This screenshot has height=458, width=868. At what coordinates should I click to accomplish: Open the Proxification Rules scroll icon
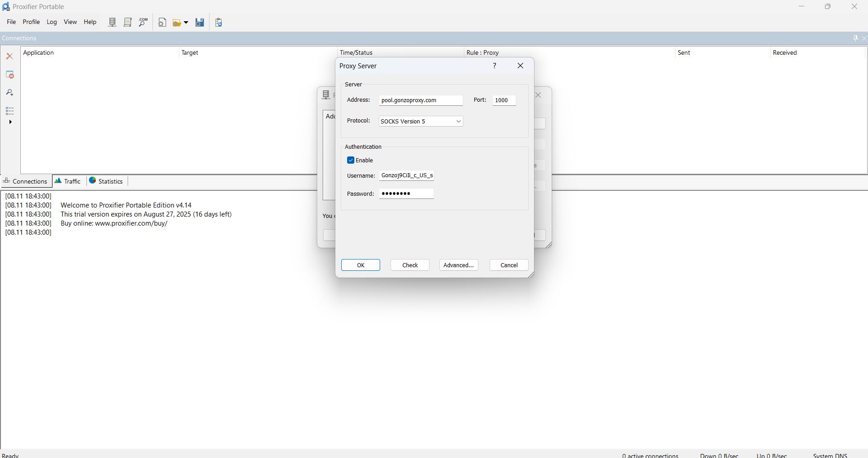coord(128,22)
